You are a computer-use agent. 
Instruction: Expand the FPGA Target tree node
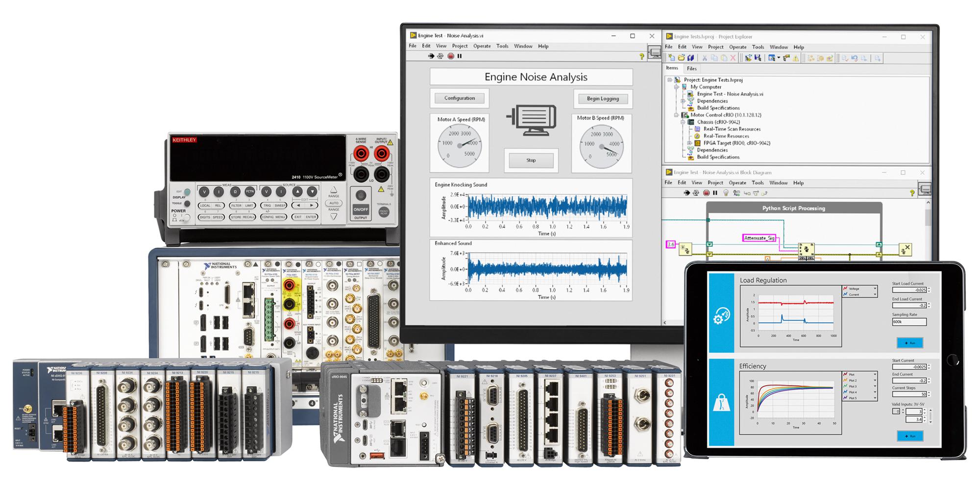689,143
